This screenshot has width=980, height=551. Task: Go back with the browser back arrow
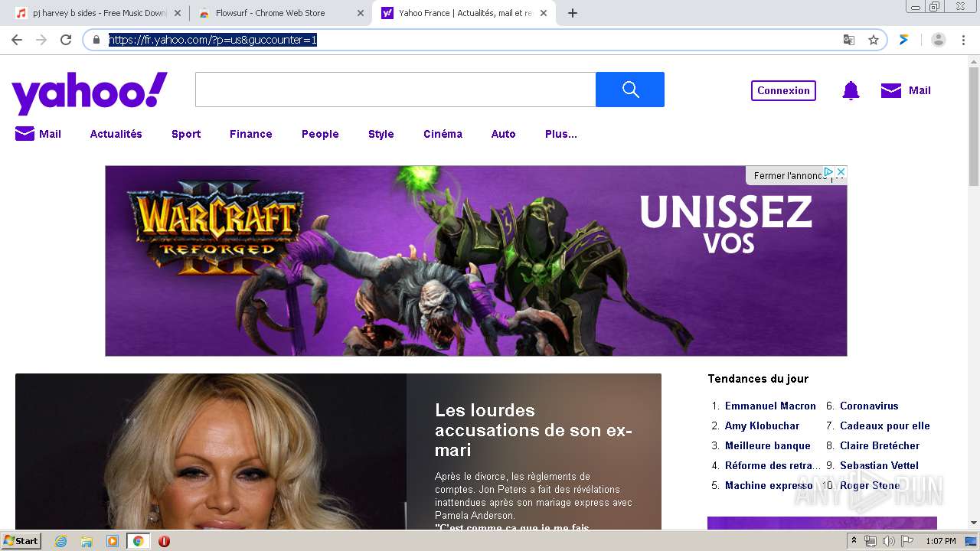tap(17, 40)
